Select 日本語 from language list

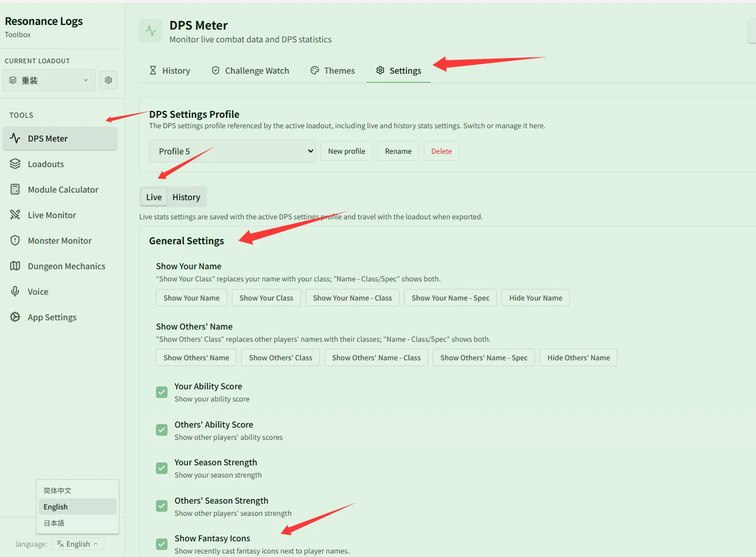(x=78, y=523)
